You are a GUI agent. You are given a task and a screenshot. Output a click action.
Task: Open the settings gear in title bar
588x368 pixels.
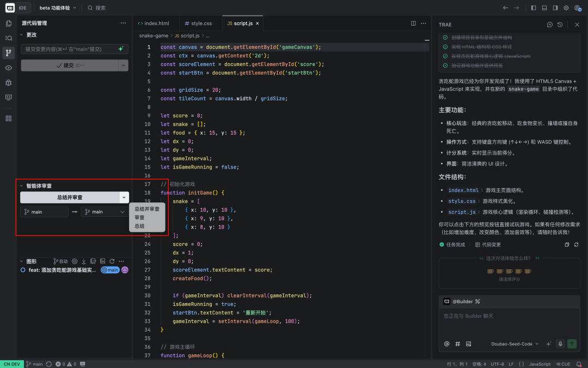(x=566, y=8)
